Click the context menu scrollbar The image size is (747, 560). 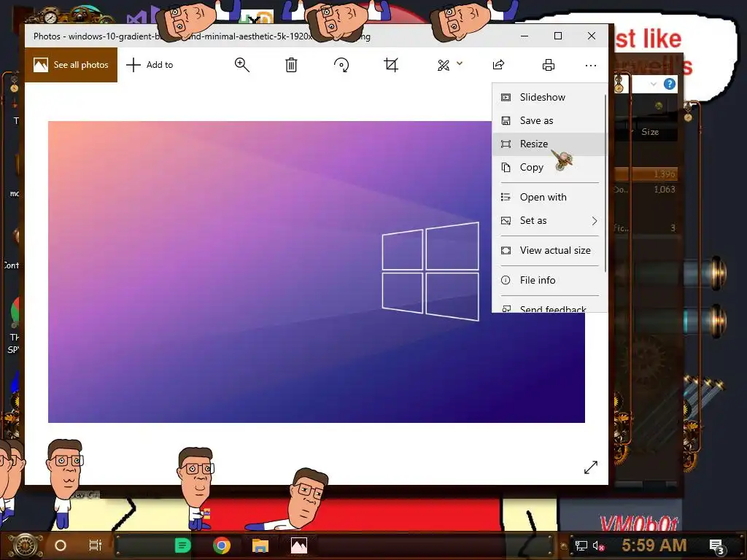[605, 183]
